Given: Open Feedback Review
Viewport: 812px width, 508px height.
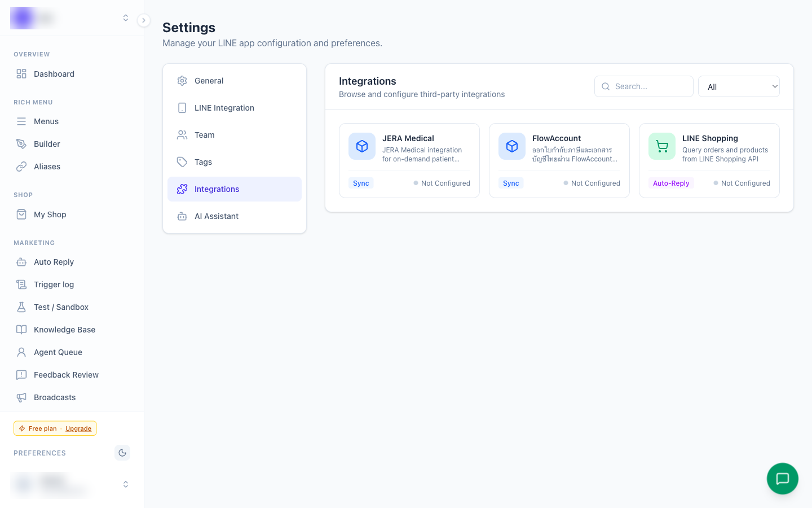Looking at the screenshot, I should (x=72, y=375).
